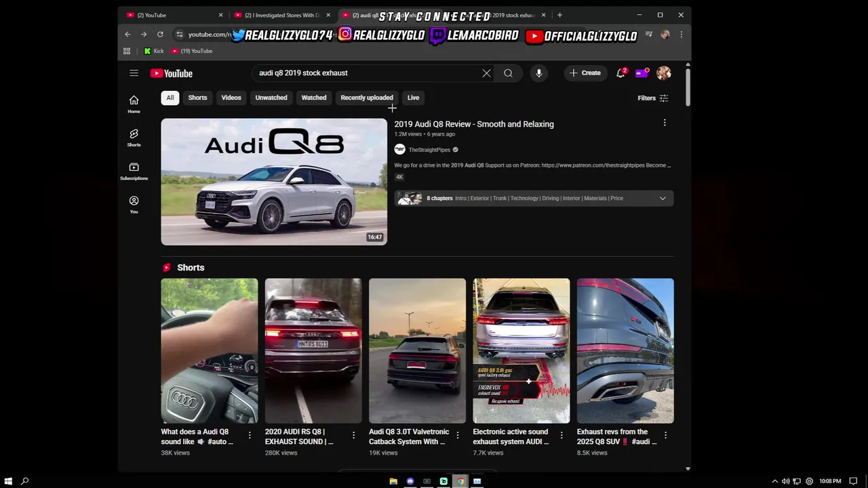Image resolution: width=868 pixels, height=488 pixels.
Task: Open the Chrome apps grid shortcut
Action: (127, 51)
